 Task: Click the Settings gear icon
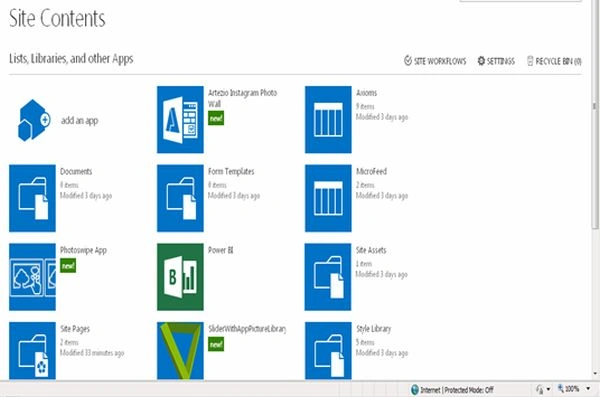481,60
